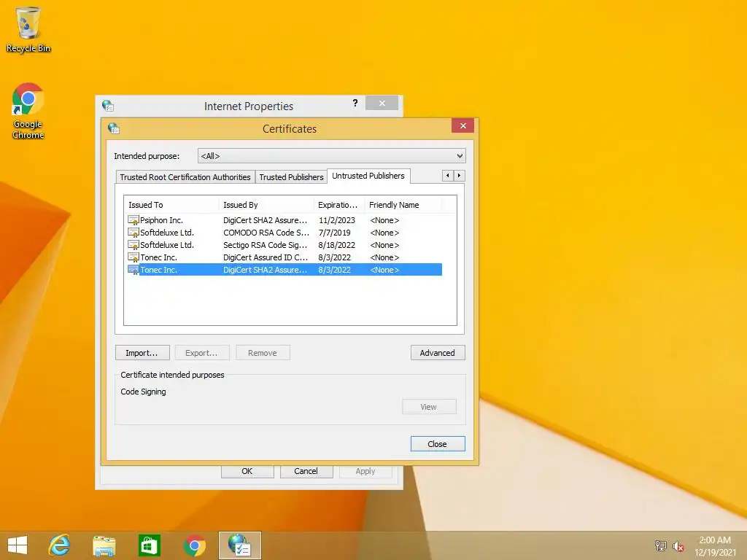Open Chrome from the taskbar
The width and height of the screenshot is (747, 560).
194,545
